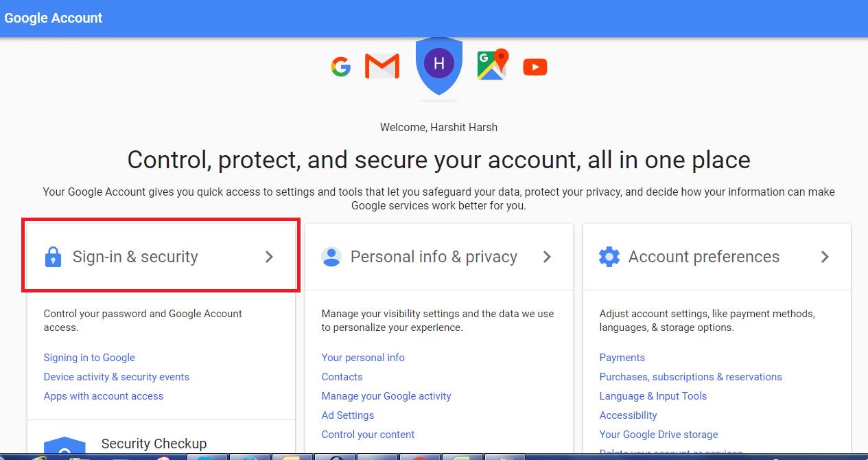Click the Google G logo icon
This screenshot has width=868, height=460.
coord(341,67)
